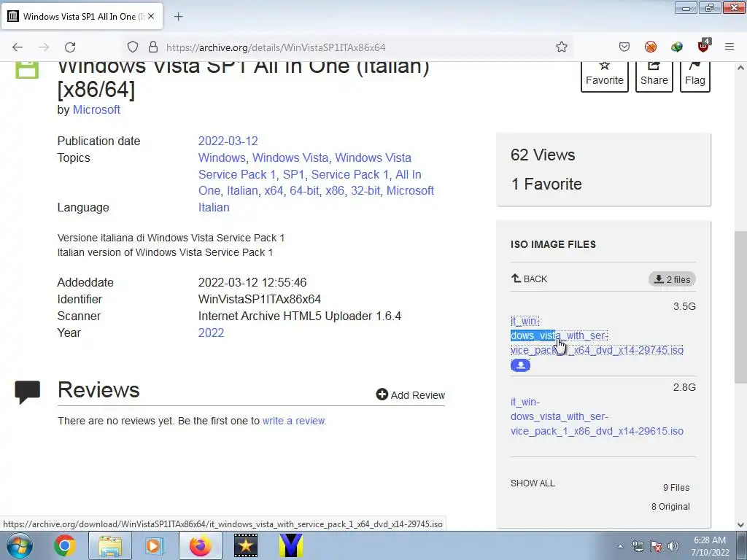Click the 2 files download button
This screenshot has height=560, width=747.
point(672,279)
